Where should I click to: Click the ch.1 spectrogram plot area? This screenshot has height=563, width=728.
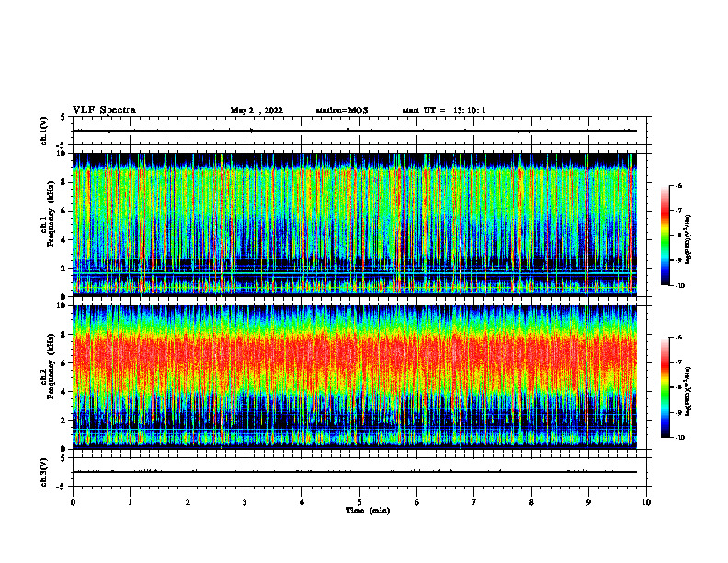(355, 224)
